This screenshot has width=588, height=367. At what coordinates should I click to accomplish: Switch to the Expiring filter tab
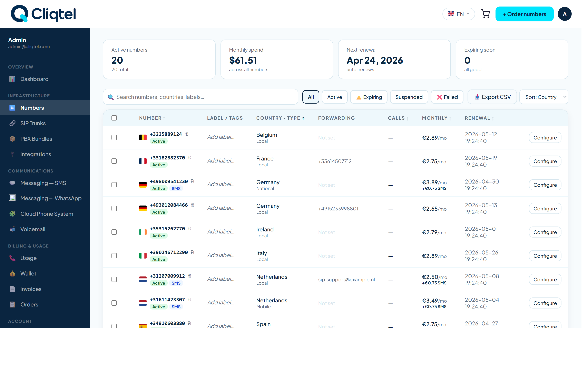point(369,97)
